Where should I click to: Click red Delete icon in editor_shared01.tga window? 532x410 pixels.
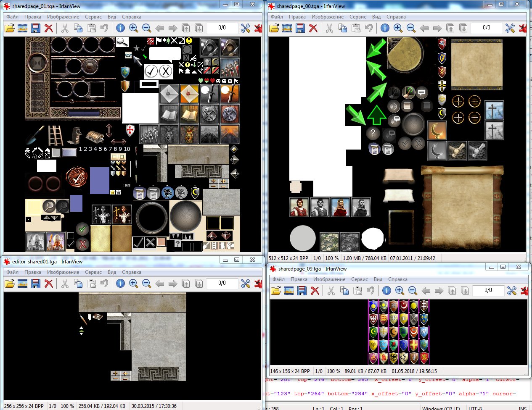coord(49,284)
